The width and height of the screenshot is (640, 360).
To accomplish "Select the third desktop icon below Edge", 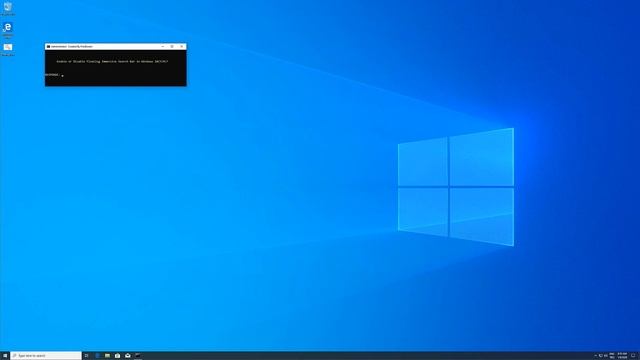I will coord(8,49).
